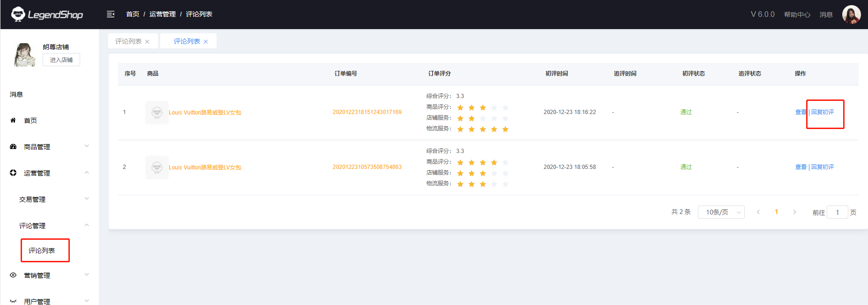Viewport: 868px width, 305px height.
Task: Open the 10条/页 page size dropdown
Action: pos(721,212)
